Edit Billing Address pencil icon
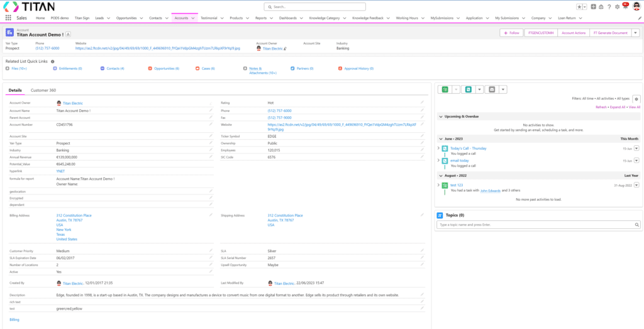The width and height of the screenshot is (644, 329). pyautogui.click(x=211, y=215)
